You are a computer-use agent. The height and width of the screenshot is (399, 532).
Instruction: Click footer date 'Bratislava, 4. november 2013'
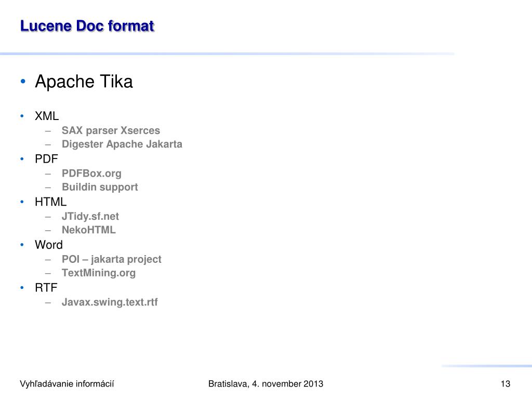[x=265, y=384]
